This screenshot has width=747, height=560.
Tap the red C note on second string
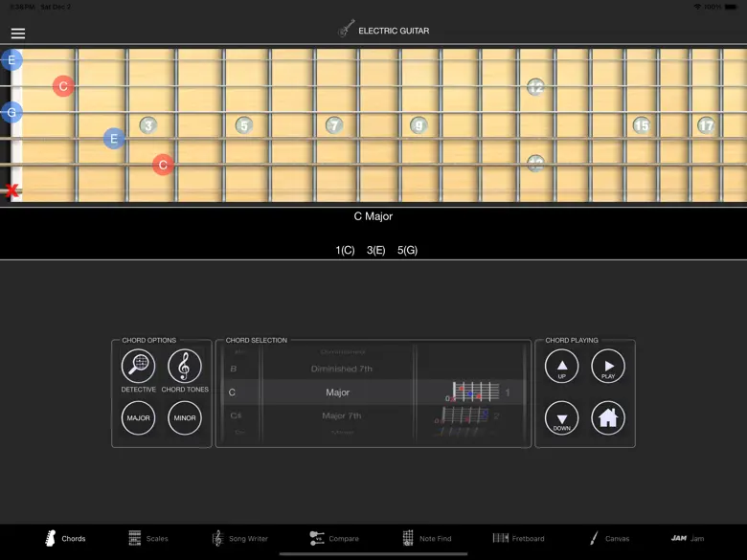click(63, 86)
